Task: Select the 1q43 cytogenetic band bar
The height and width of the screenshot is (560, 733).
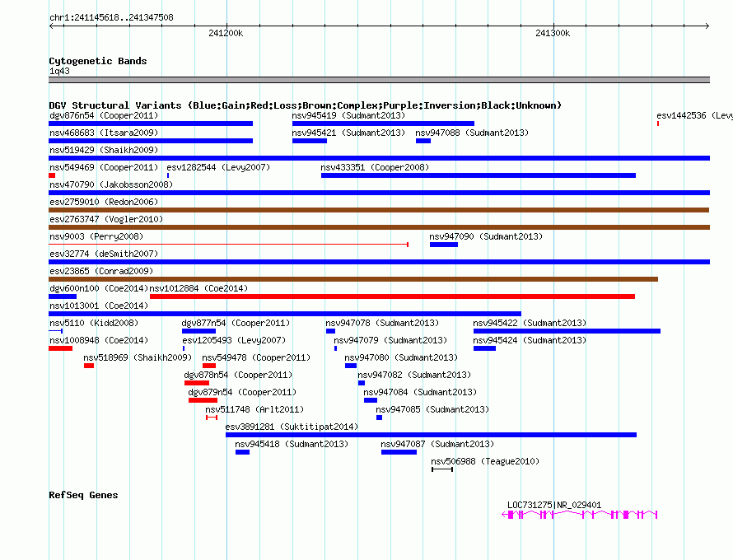Action: (x=379, y=80)
